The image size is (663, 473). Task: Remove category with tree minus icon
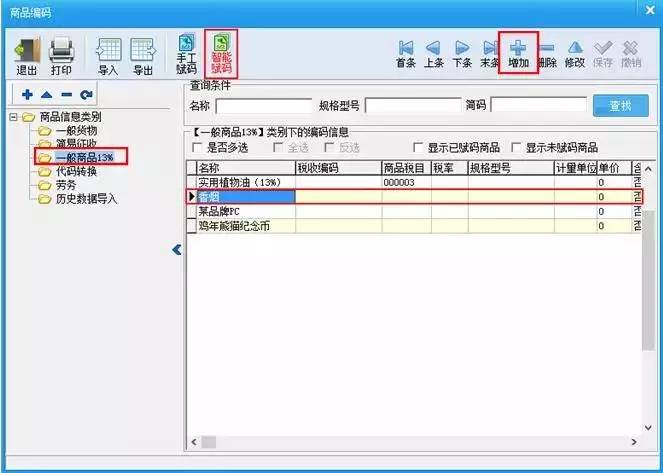click(66, 95)
